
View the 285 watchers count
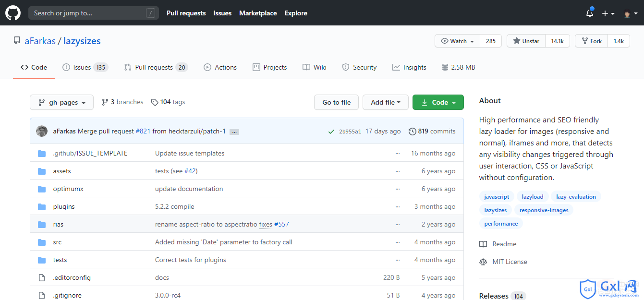[491, 41]
